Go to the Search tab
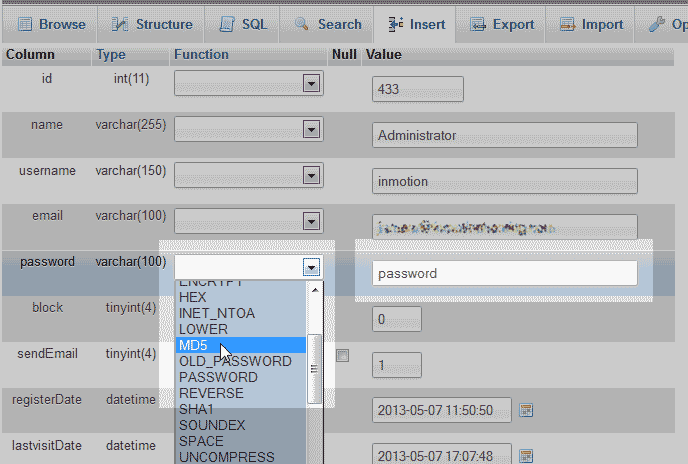Image resolution: width=688 pixels, height=464 pixels. point(328,24)
